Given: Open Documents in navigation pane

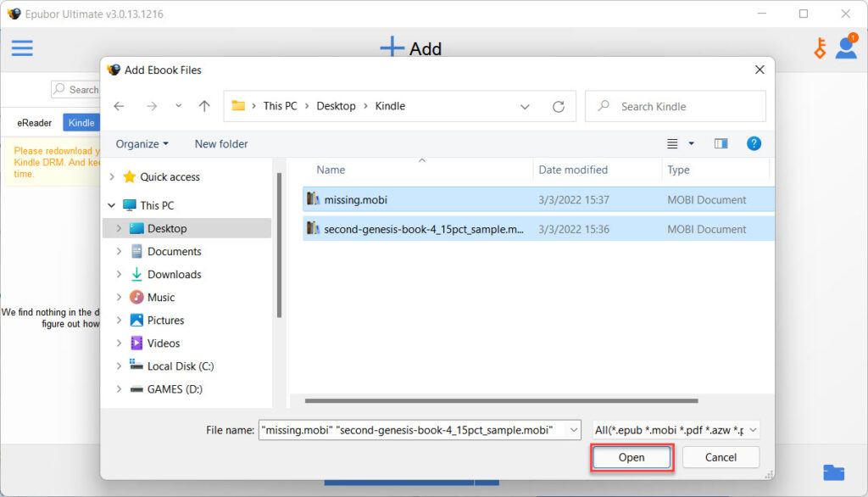Looking at the screenshot, I should [x=174, y=252].
